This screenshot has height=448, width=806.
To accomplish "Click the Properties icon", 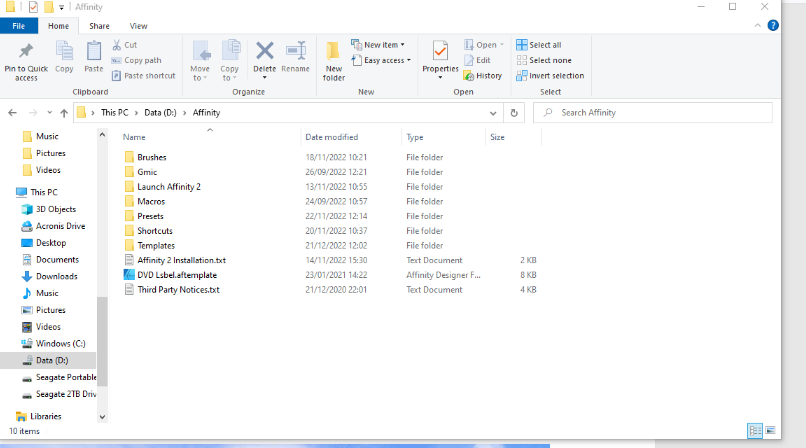I will tap(440, 51).
